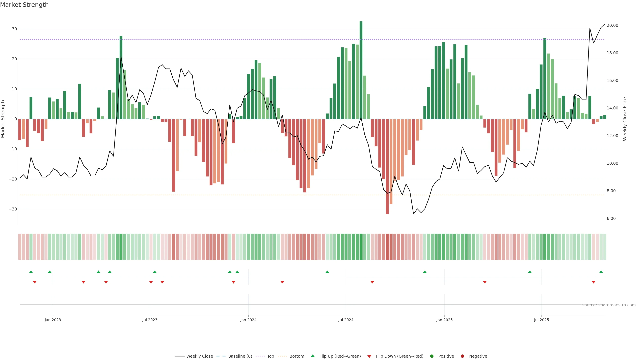644x362 pixels.
Task: Click the first red flip-down triangle marker
Action: click(35, 282)
